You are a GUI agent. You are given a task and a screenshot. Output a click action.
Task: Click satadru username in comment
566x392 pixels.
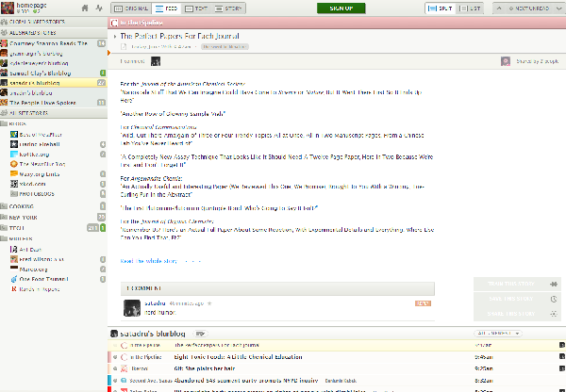click(x=155, y=303)
